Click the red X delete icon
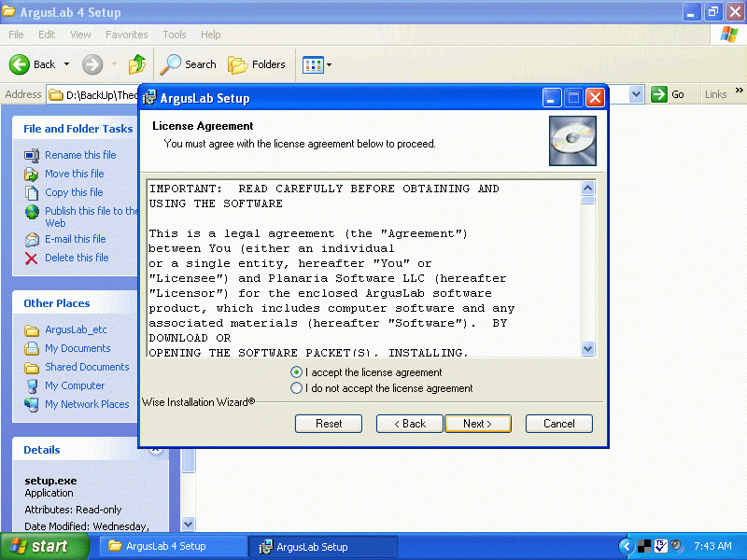The height and width of the screenshot is (560, 747). pyautogui.click(x=32, y=259)
